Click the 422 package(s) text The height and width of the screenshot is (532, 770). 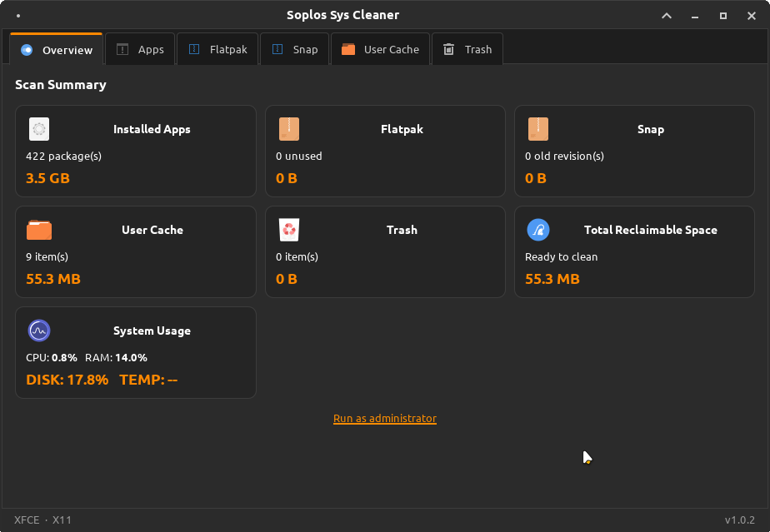click(x=64, y=156)
